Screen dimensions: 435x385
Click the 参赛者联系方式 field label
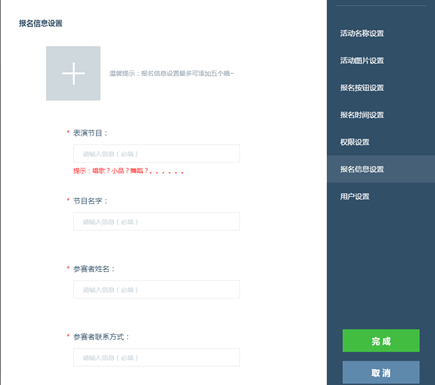101,337
